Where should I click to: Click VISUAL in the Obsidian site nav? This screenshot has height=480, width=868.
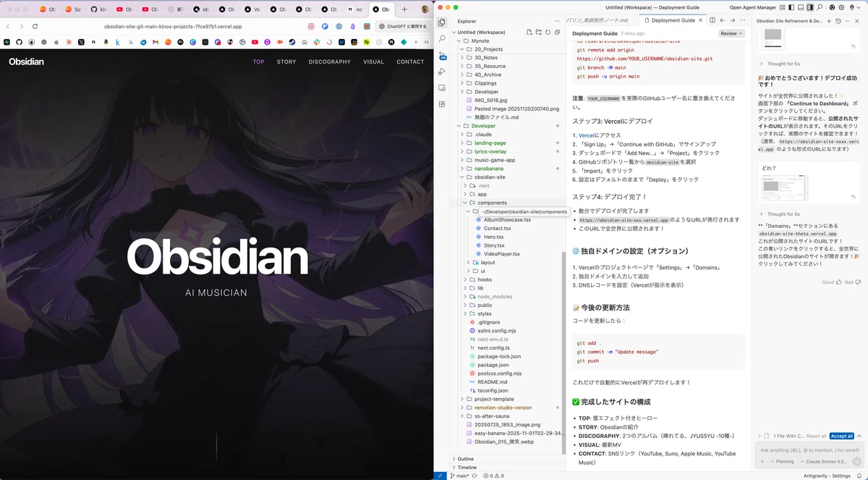pyautogui.click(x=374, y=62)
